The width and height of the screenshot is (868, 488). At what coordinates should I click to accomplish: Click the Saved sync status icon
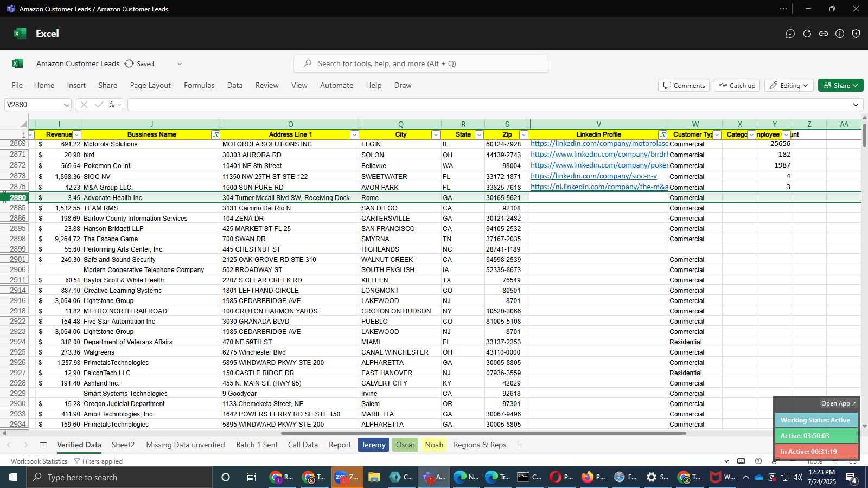[x=129, y=63]
